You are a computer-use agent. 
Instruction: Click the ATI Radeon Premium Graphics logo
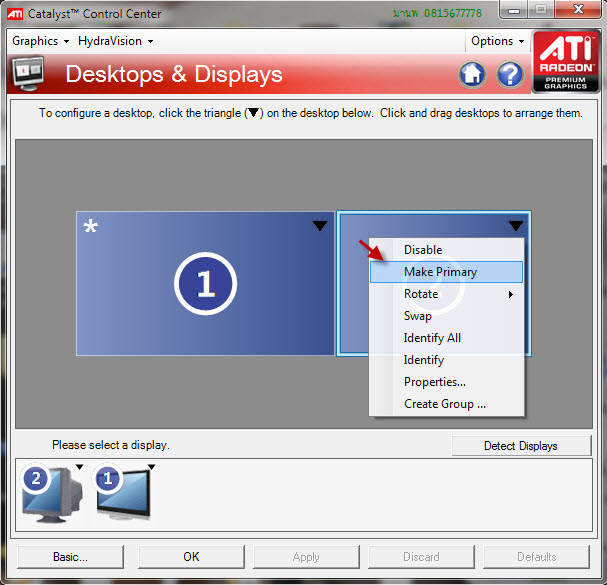pos(566,62)
